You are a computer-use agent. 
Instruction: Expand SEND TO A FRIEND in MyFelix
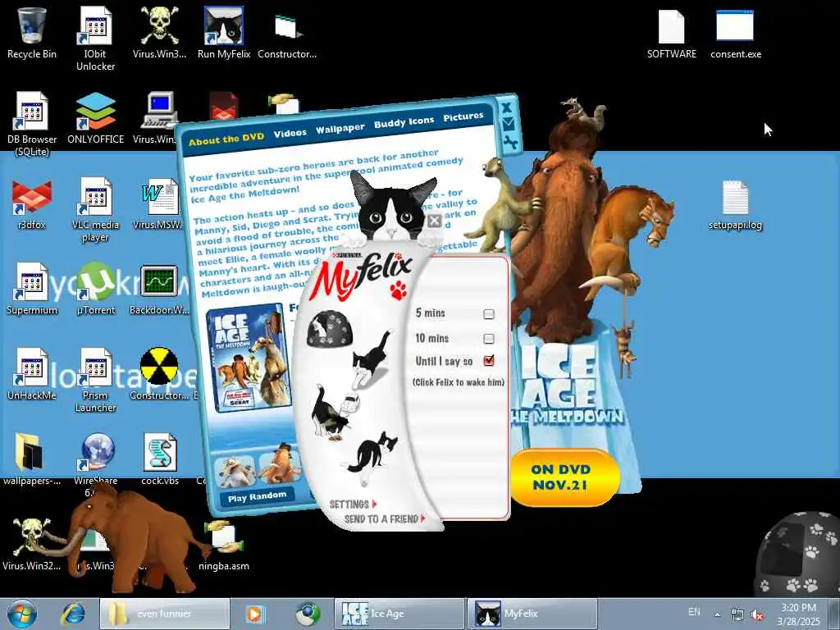coord(385,518)
